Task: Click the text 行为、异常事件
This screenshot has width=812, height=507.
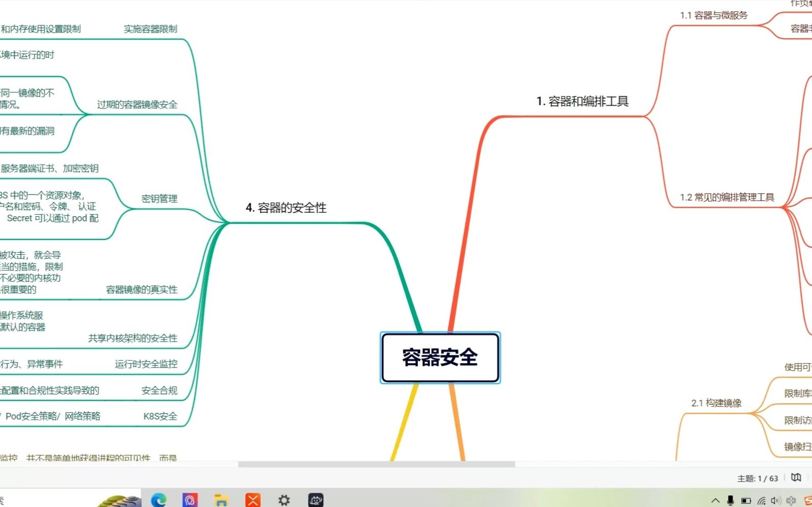Action: (x=32, y=364)
